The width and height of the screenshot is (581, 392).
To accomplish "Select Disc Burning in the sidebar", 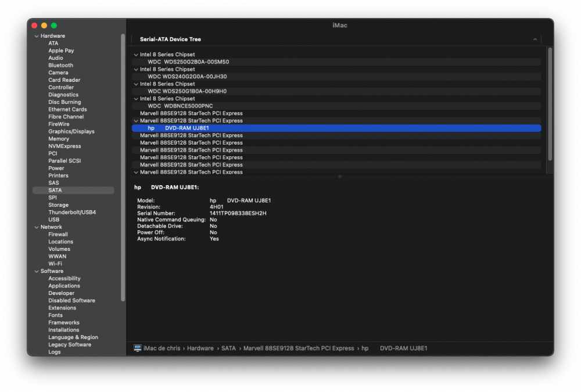I will (64, 102).
